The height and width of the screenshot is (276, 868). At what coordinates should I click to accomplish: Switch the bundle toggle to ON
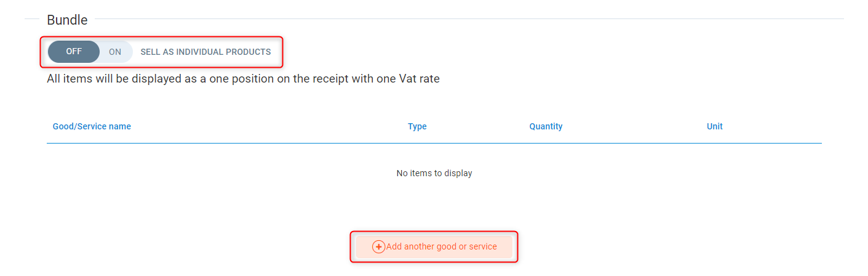tap(115, 52)
